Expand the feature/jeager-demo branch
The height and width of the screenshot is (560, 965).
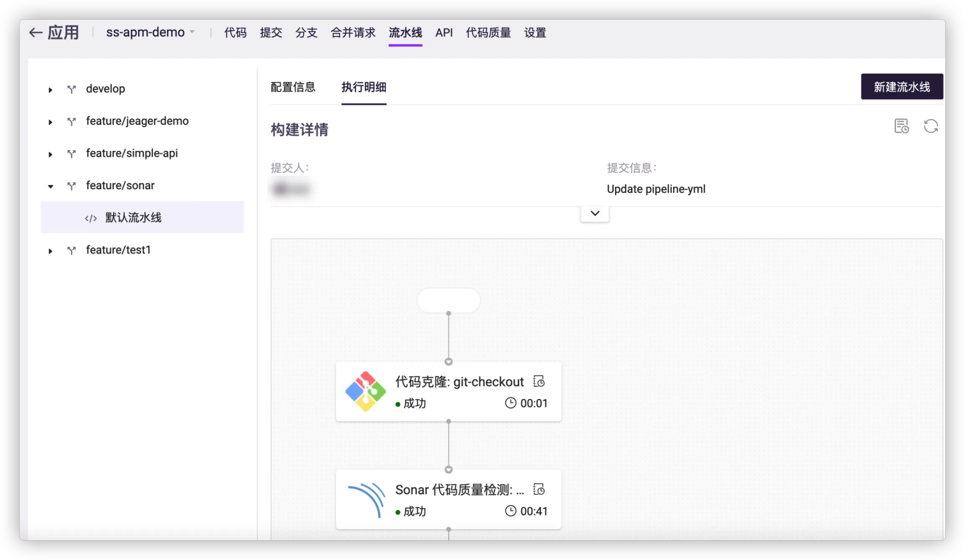tap(50, 122)
